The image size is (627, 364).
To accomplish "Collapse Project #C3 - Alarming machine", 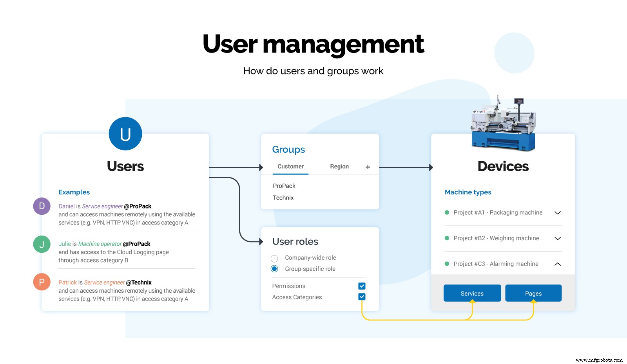I will point(558,264).
